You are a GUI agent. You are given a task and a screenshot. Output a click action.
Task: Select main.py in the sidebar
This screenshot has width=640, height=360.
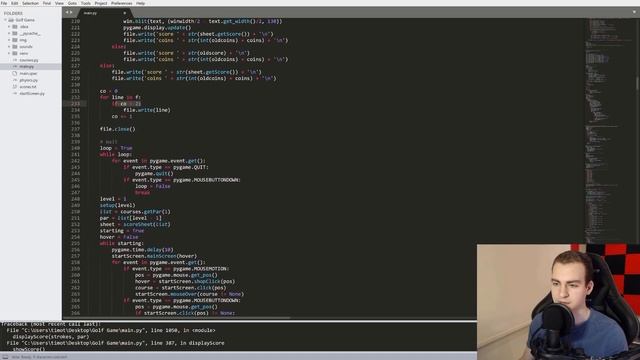click(27, 67)
